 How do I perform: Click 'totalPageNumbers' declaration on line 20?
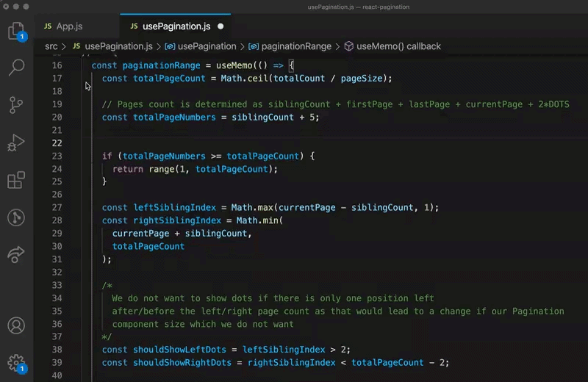[174, 118]
